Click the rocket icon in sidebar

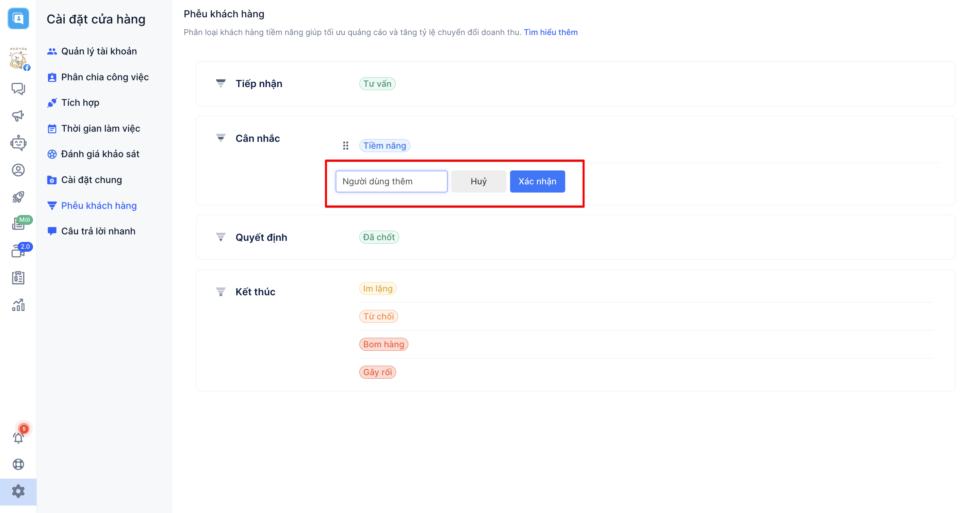18,197
